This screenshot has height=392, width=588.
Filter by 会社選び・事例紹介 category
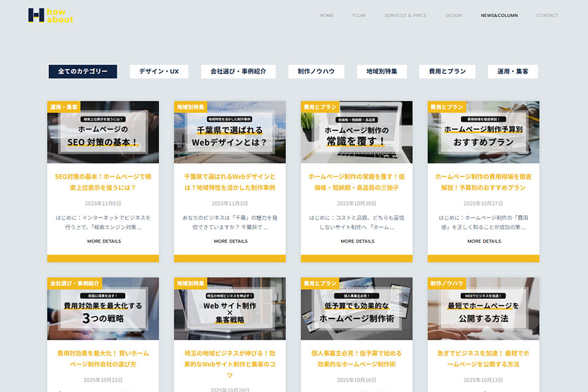pyautogui.click(x=238, y=72)
